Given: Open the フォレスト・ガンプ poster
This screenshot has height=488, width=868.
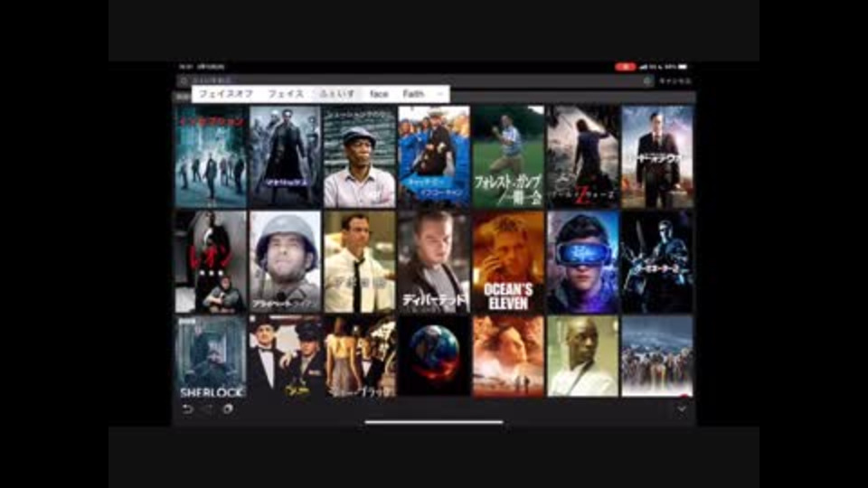Looking at the screenshot, I should [508, 156].
